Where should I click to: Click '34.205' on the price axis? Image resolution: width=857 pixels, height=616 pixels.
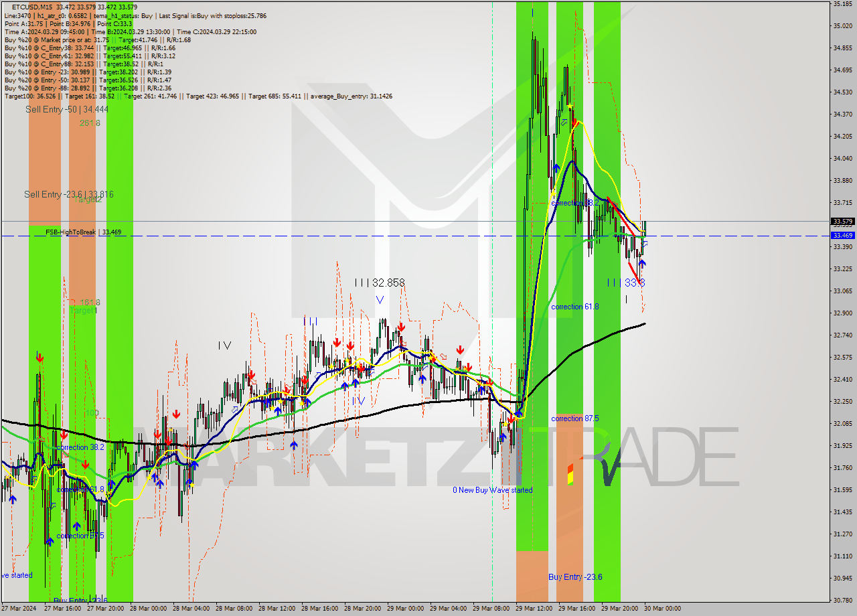pos(842,136)
